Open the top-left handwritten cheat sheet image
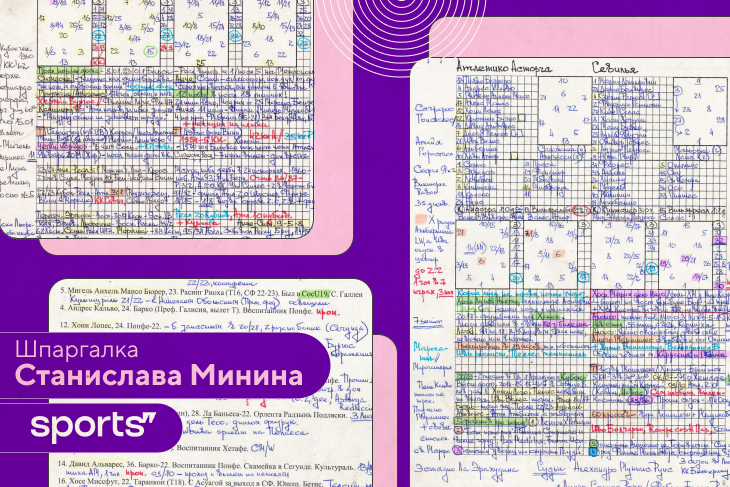 157,119
